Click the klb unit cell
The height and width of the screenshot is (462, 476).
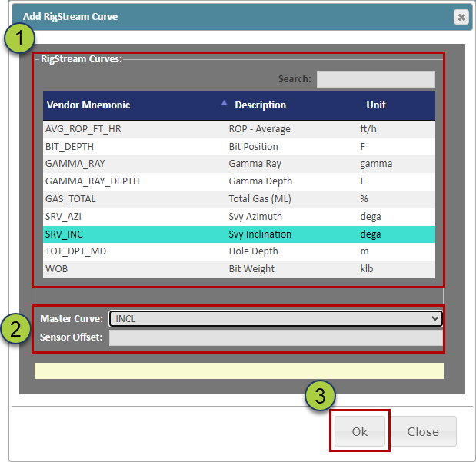(x=366, y=269)
